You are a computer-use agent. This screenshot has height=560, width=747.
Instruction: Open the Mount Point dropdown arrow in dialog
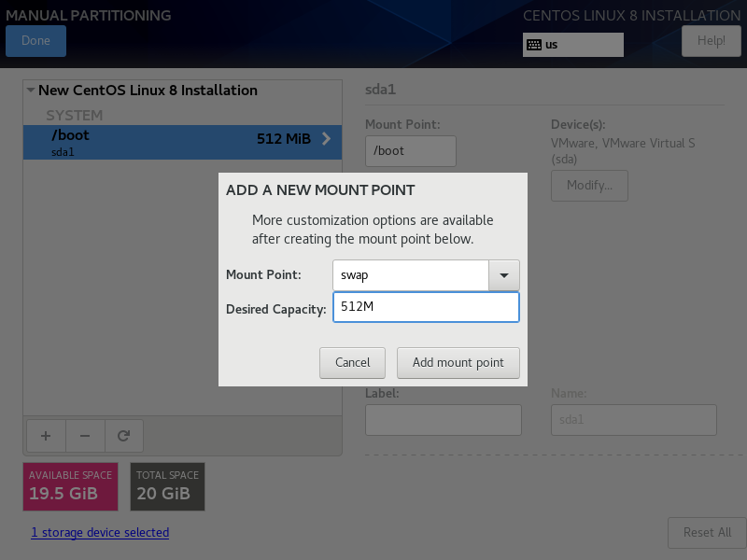(503, 275)
